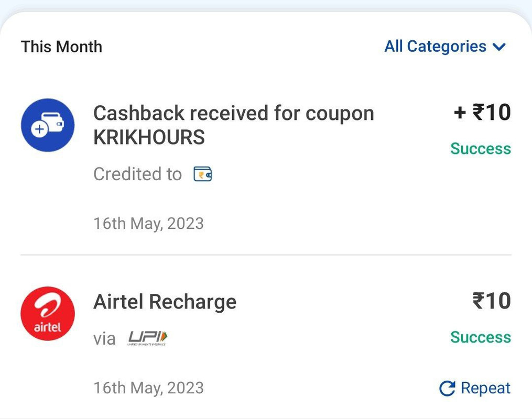Repeat the Airtel Recharge transaction
The width and height of the screenshot is (532, 419).
point(475,389)
